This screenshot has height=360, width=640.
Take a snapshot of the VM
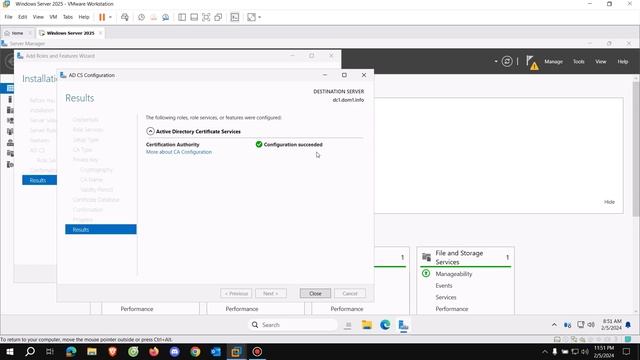point(141,17)
